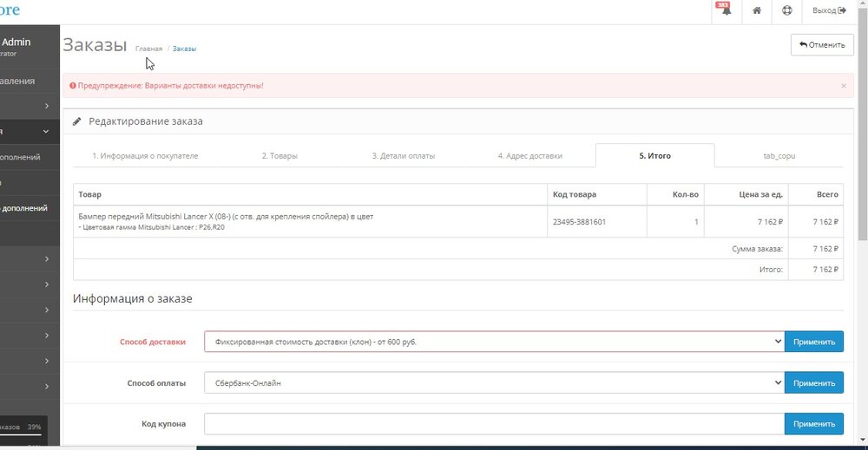Apply the selected delivery method

(x=813, y=342)
